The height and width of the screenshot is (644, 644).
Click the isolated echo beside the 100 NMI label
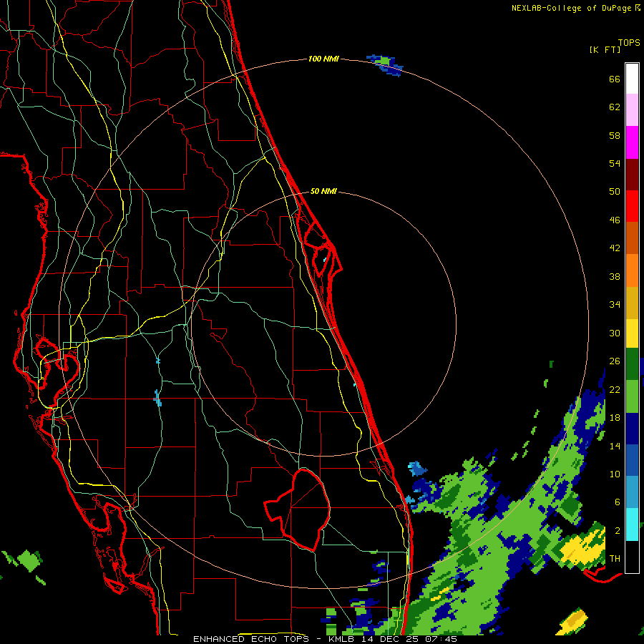(385, 65)
